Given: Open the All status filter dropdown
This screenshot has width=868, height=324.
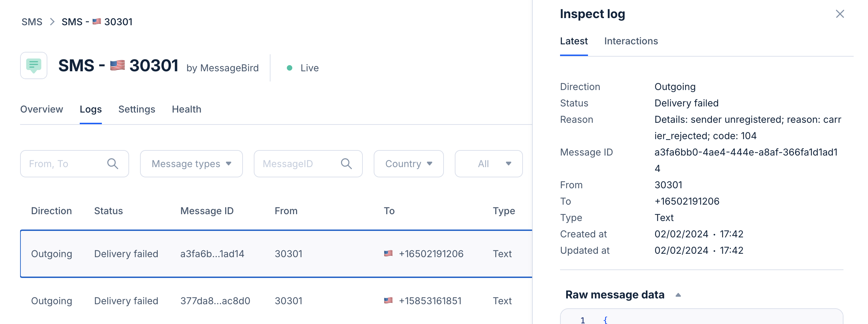Looking at the screenshot, I should (x=489, y=164).
